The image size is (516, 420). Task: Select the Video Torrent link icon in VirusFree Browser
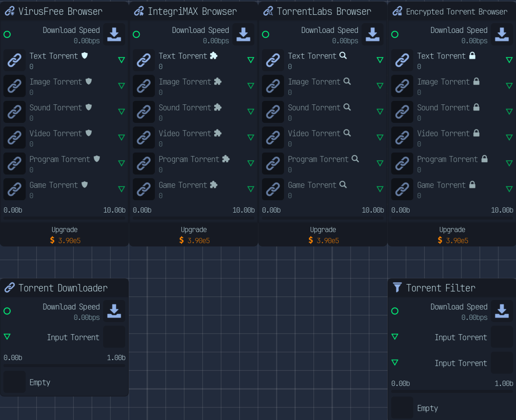coord(14,138)
